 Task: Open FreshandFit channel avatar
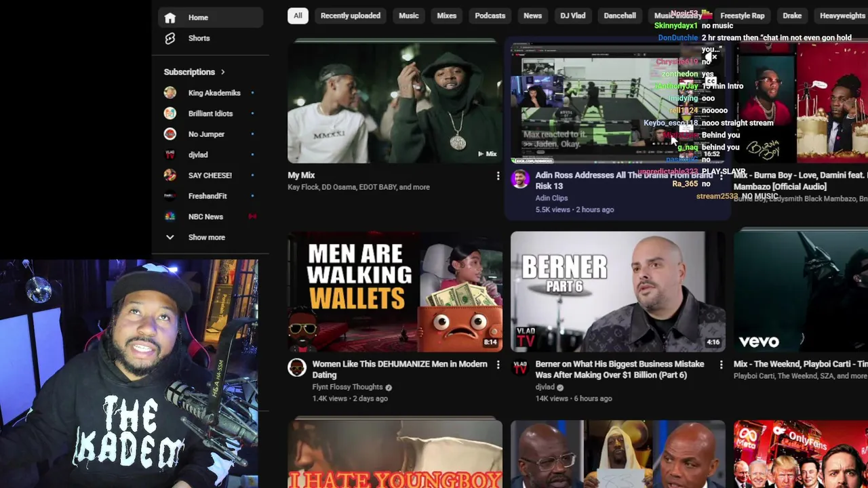pyautogui.click(x=170, y=196)
